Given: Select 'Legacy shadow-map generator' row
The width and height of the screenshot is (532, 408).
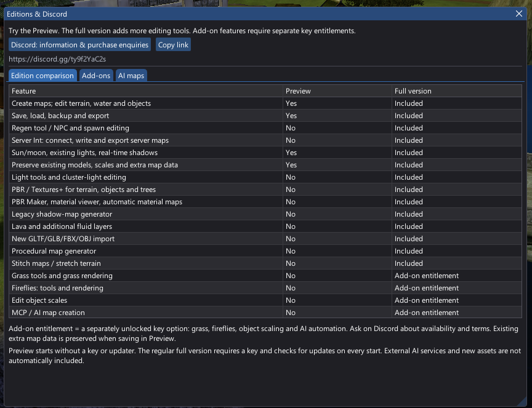Looking at the screenshot, I should point(265,214).
